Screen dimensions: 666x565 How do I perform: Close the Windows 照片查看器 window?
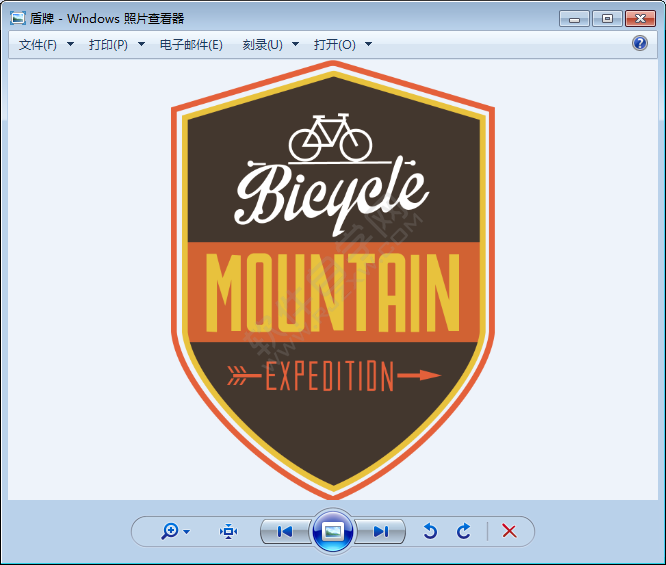coord(638,18)
